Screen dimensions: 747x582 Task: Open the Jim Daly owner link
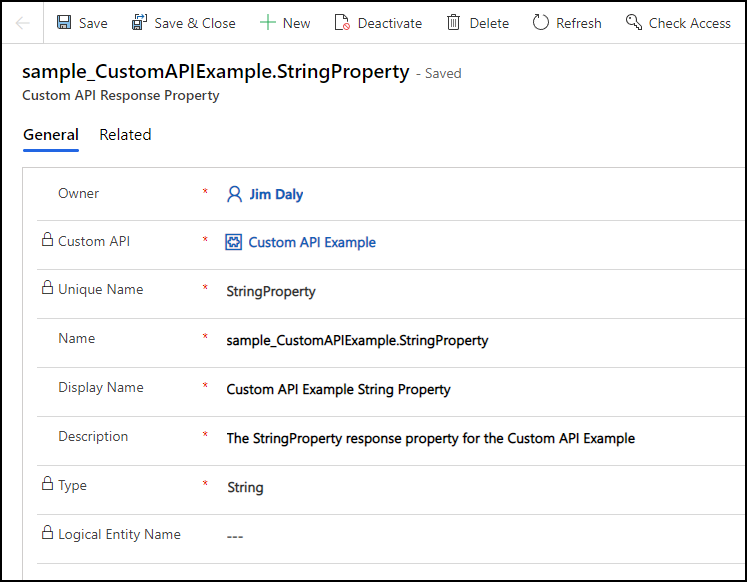coord(276,194)
